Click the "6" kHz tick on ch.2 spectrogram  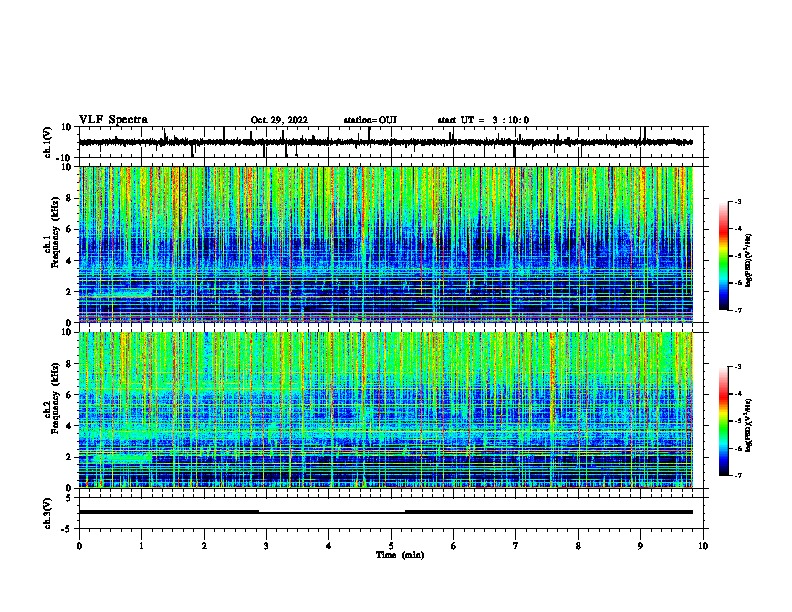70,395
